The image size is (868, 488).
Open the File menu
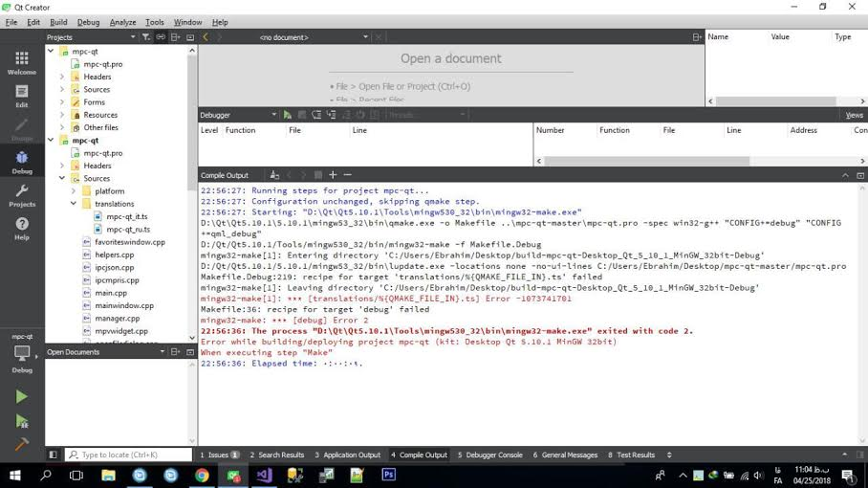11,22
